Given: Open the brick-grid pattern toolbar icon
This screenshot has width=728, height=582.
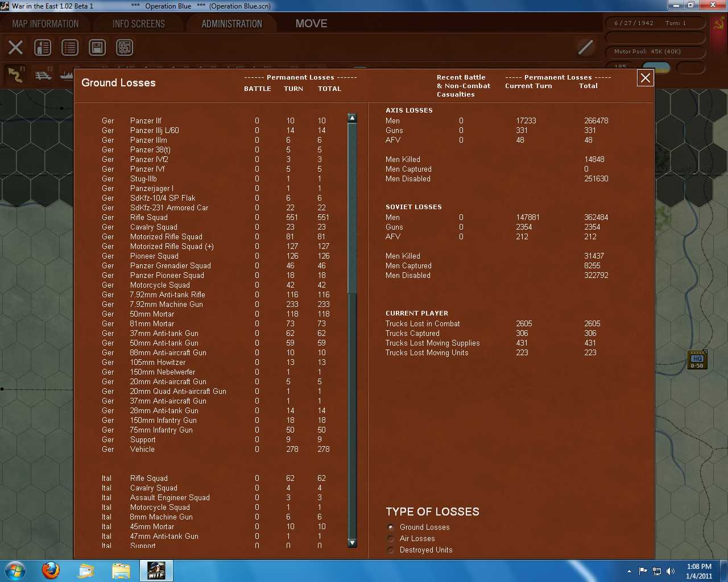Looking at the screenshot, I should [125, 47].
